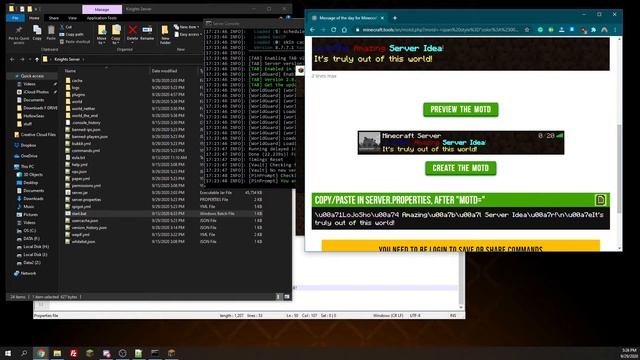Click the Chrome back arrow
Screen dimensions: 640x360
[x=313, y=30]
